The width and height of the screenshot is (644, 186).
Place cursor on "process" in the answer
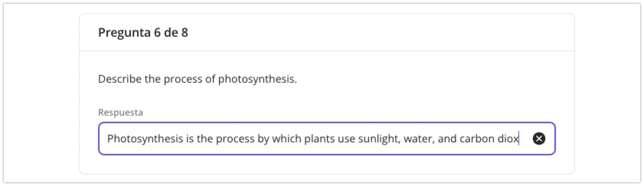(x=235, y=139)
